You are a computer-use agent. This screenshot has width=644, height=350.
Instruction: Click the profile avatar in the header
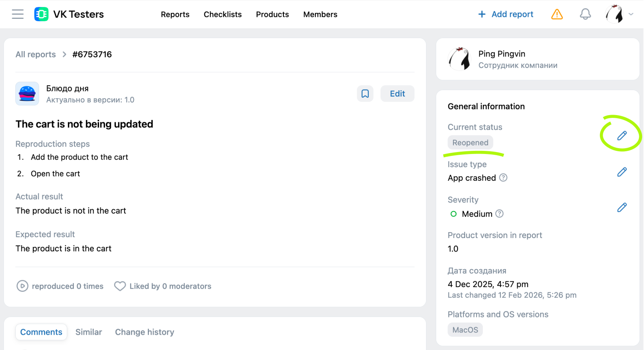click(615, 14)
